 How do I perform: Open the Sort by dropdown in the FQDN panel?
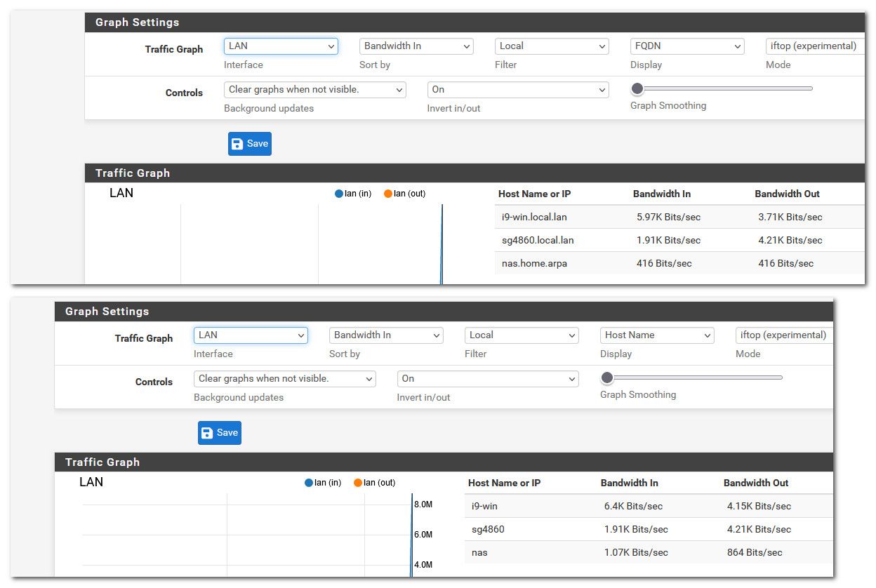point(416,46)
